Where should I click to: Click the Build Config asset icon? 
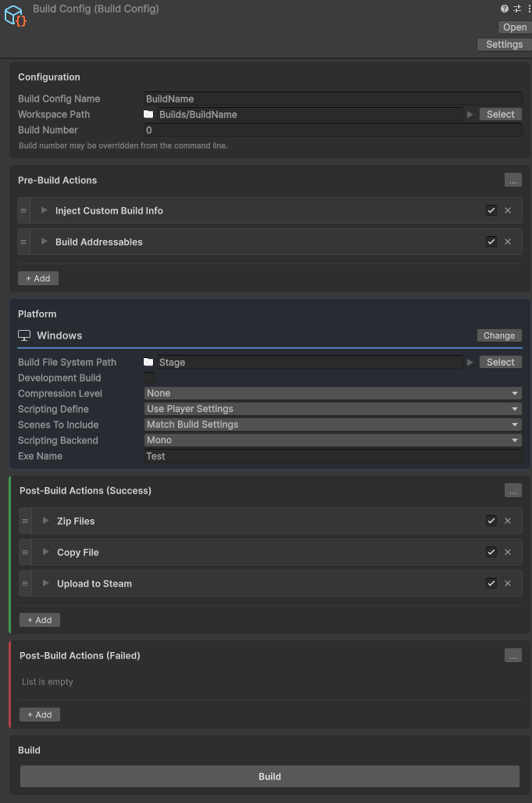[x=15, y=16]
